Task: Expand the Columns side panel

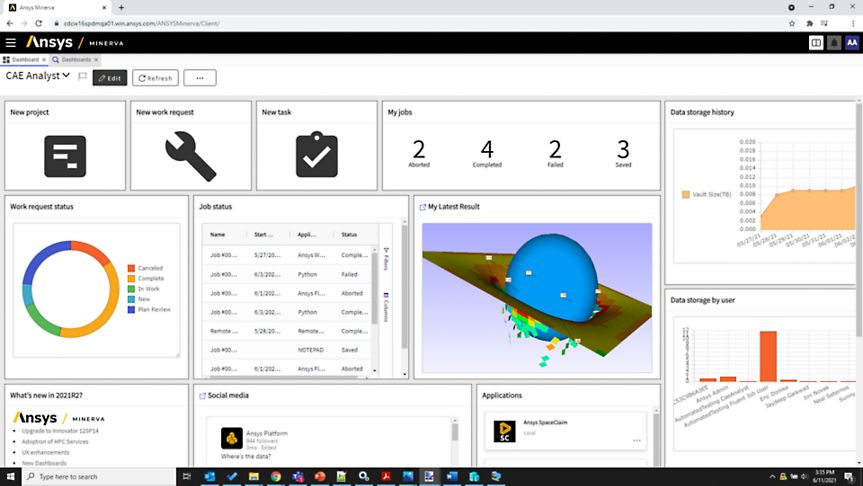Action: click(x=386, y=307)
